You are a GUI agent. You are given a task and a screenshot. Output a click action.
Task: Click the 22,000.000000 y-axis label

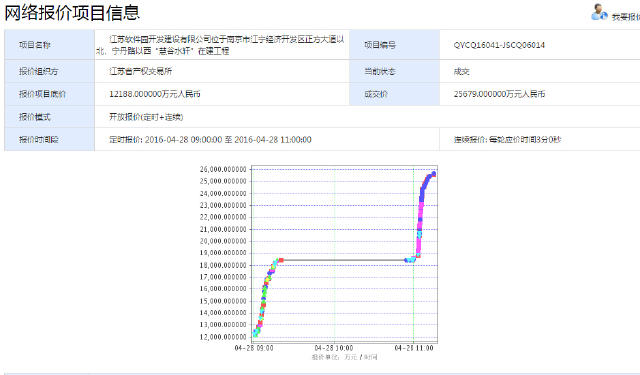[223, 217]
